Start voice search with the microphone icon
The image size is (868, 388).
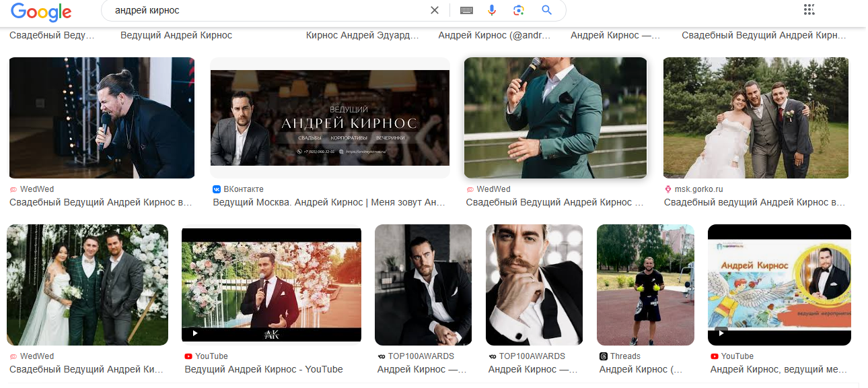pos(492,10)
